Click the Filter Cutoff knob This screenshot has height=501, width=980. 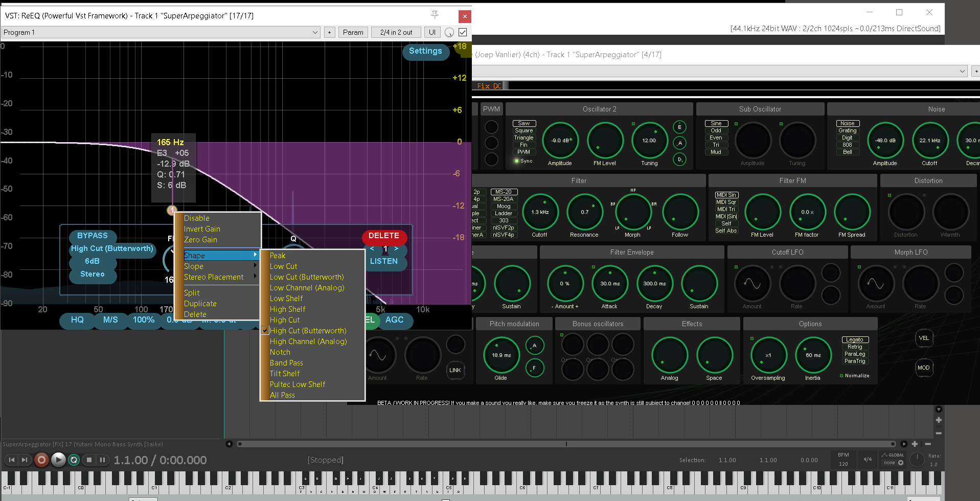coord(540,212)
